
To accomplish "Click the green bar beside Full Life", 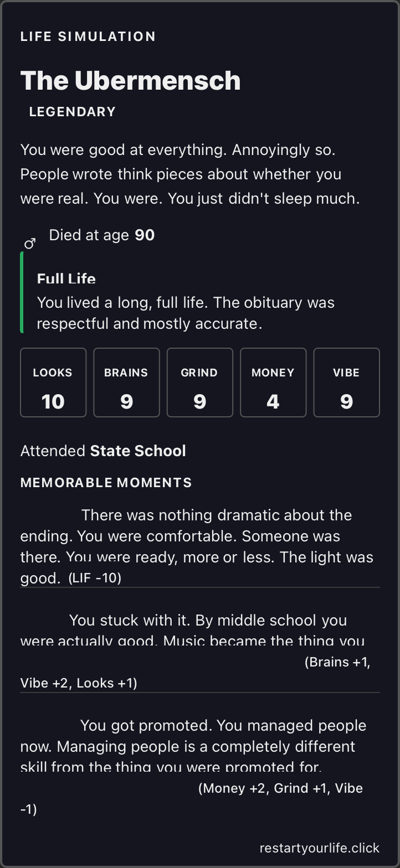I will point(22,292).
